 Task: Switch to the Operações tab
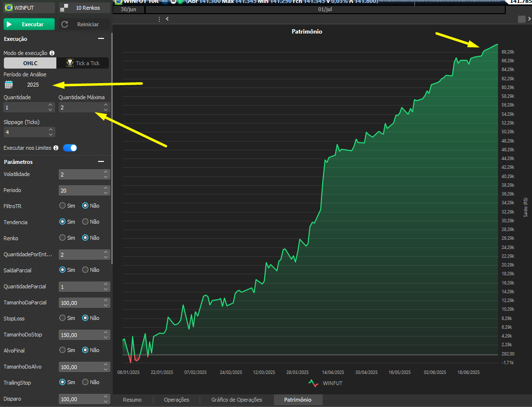(x=176, y=400)
